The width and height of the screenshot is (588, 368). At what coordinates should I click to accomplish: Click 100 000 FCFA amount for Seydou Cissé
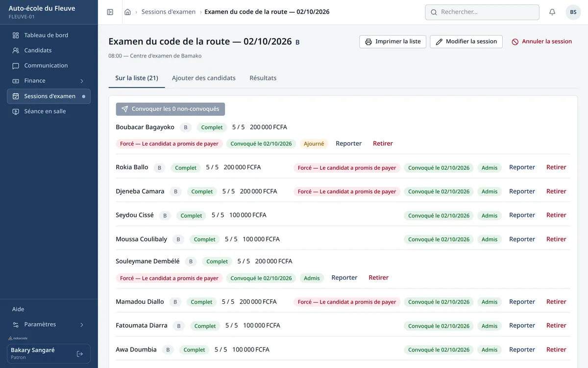248,215
